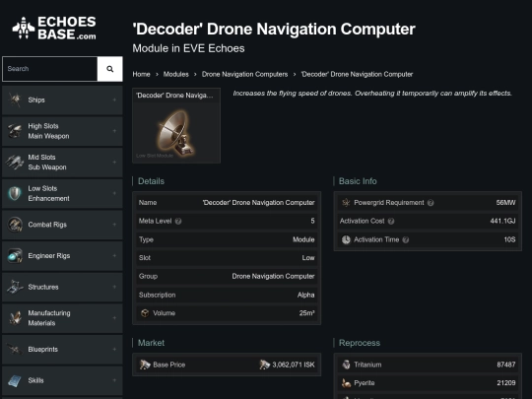Screen dimensions: 532x399
Task: Click the Combat Rigs icon
Action: point(15,225)
